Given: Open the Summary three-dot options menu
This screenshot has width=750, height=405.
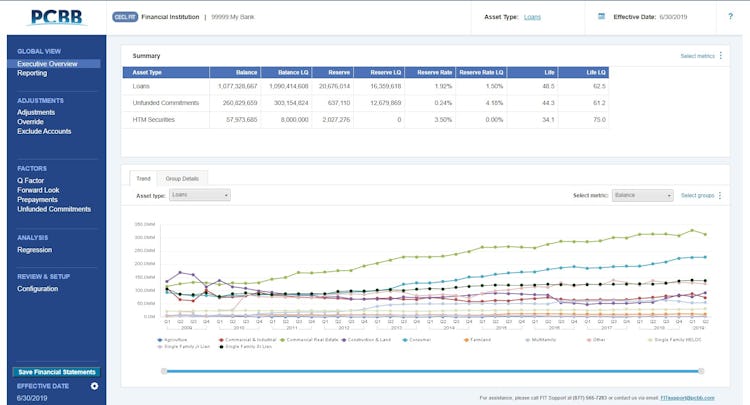Looking at the screenshot, I should (721, 56).
